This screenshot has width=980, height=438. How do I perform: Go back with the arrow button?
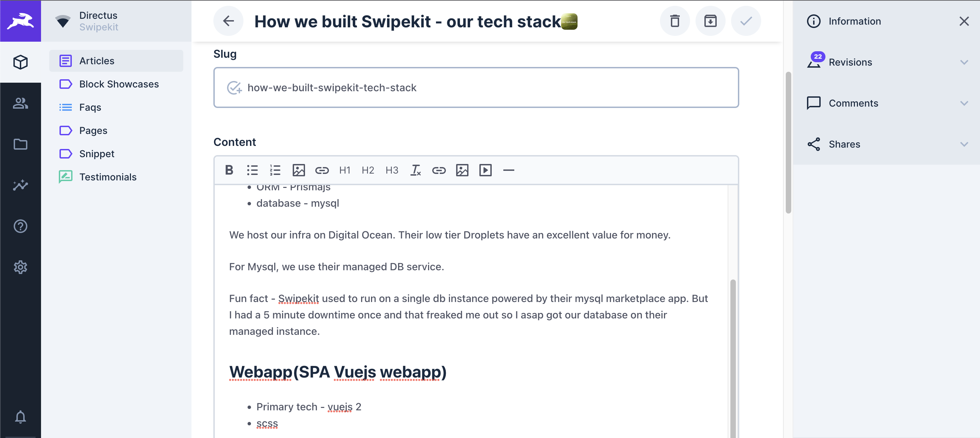point(228,21)
